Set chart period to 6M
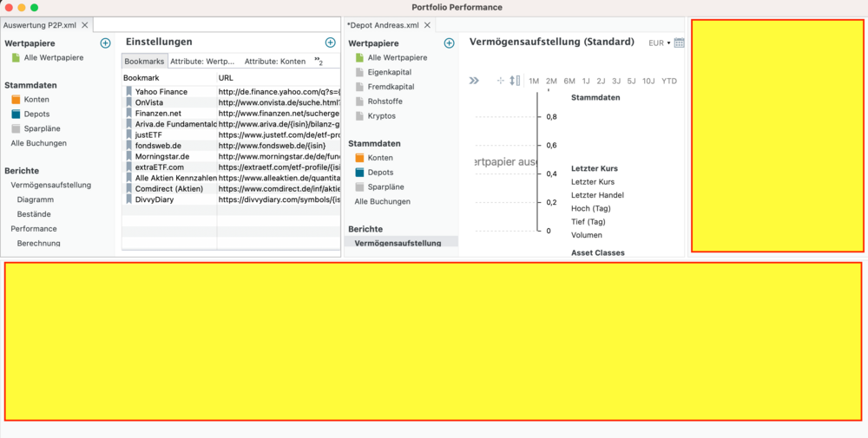The image size is (868, 438). click(569, 81)
